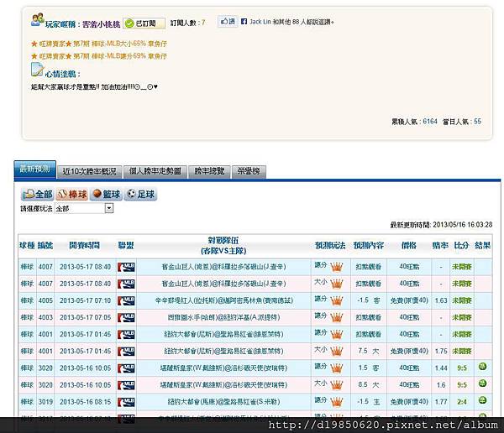The image size is (504, 433).
Task: Click 1.44 odds value
Action: pyautogui.click(x=441, y=368)
